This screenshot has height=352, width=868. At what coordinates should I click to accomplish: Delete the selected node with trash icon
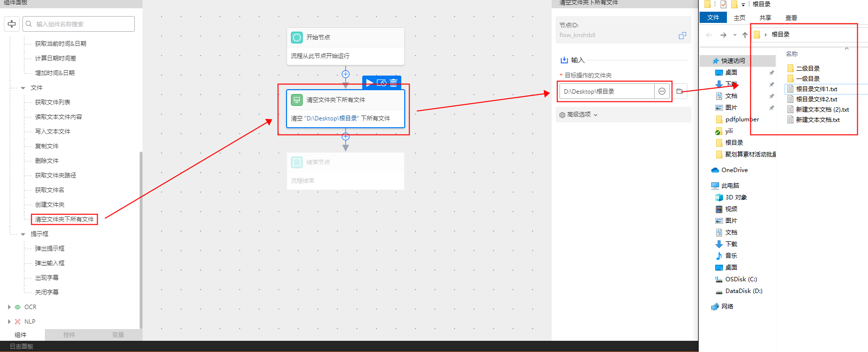tap(393, 83)
